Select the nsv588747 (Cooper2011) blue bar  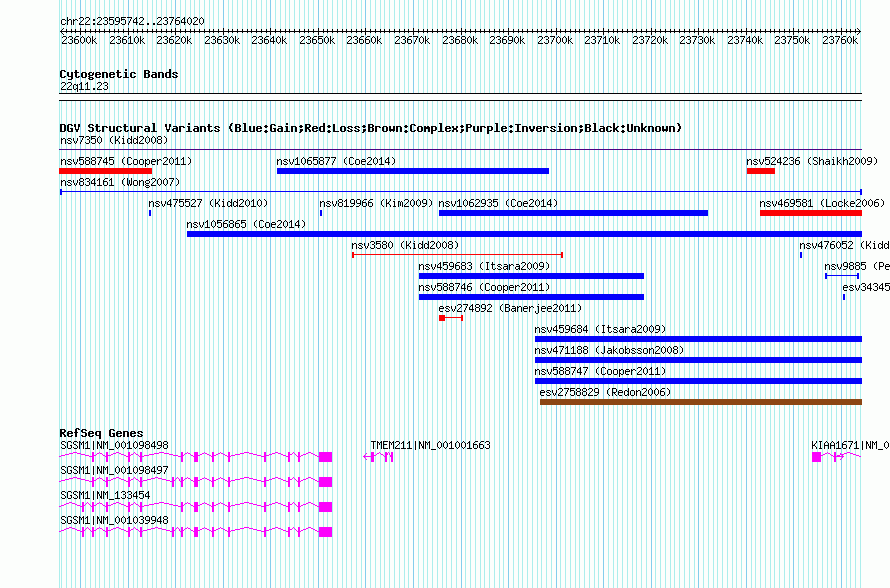click(x=698, y=381)
